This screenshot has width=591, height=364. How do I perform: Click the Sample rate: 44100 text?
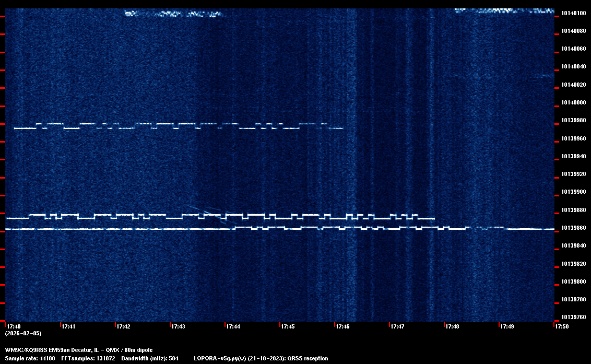30,358
